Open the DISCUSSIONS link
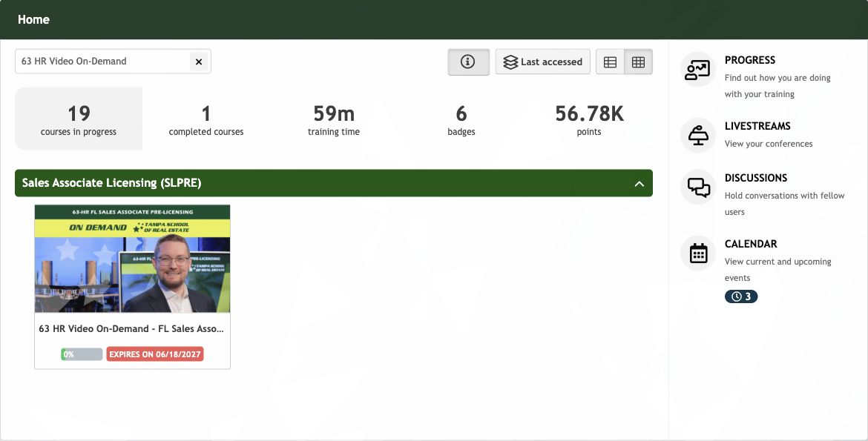The image size is (868, 441). pyautogui.click(x=756, y=178)
